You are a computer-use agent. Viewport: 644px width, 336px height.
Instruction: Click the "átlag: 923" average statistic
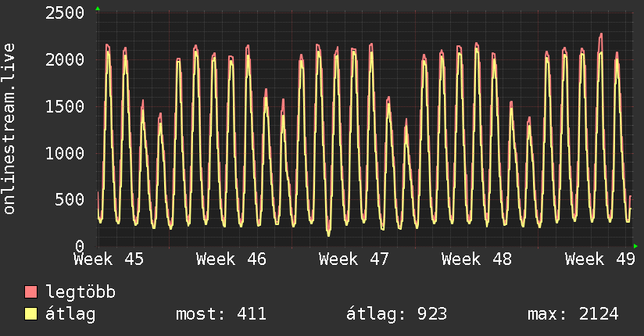pos(396,315)
